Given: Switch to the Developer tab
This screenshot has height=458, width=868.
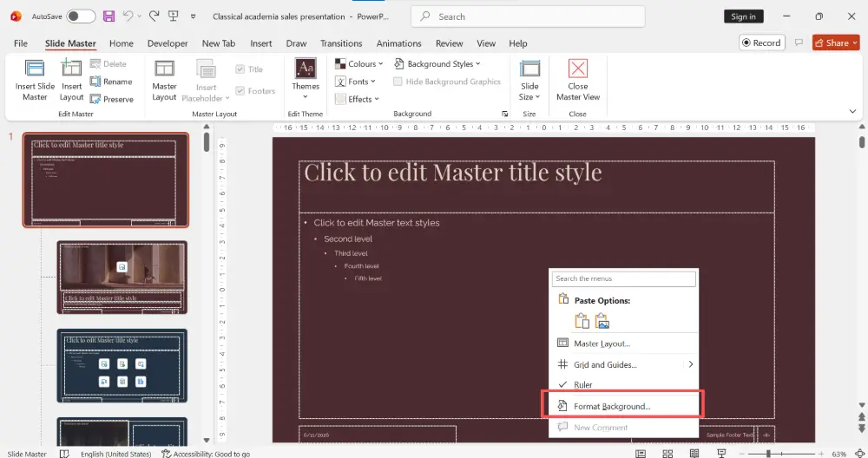Looking at the screenshot, I should coord(168,43).
